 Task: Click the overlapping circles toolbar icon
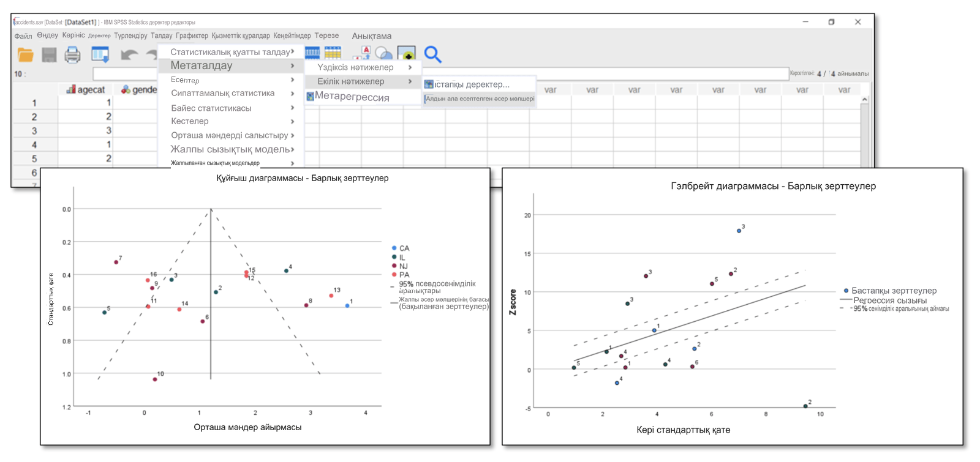point(383,54)
